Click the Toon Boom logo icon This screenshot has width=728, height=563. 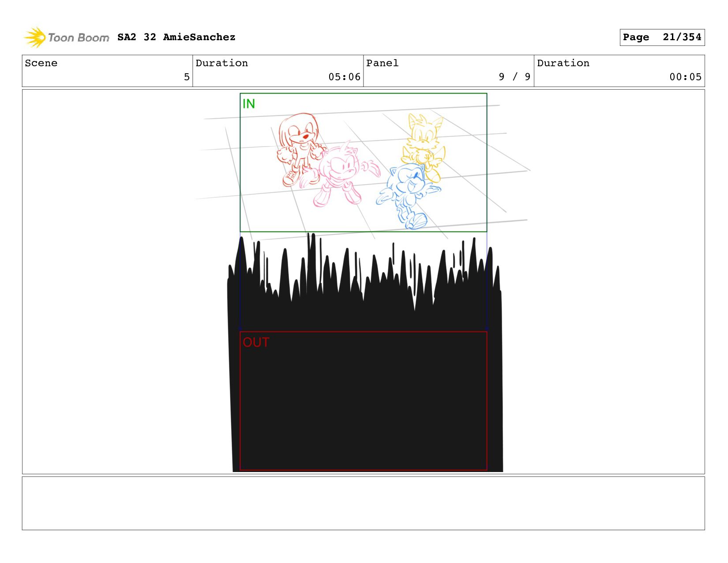[34, 37]
